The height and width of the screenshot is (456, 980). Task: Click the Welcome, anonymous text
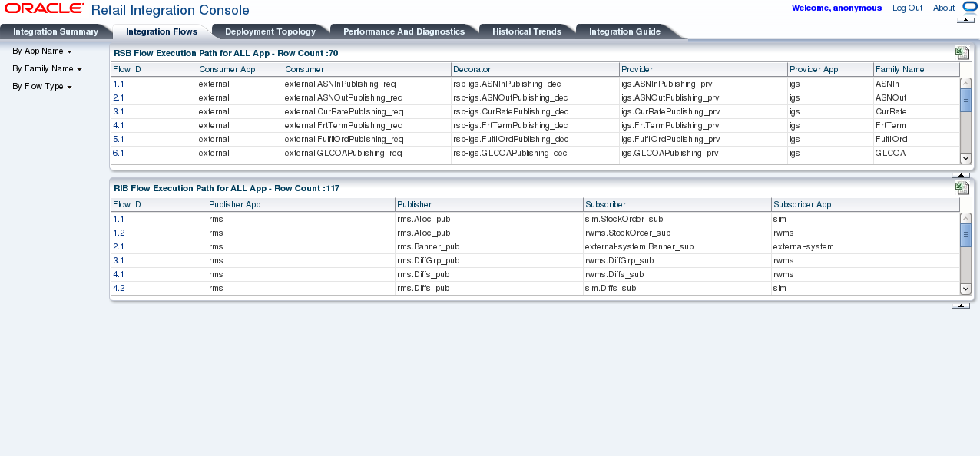coord(836,8)
